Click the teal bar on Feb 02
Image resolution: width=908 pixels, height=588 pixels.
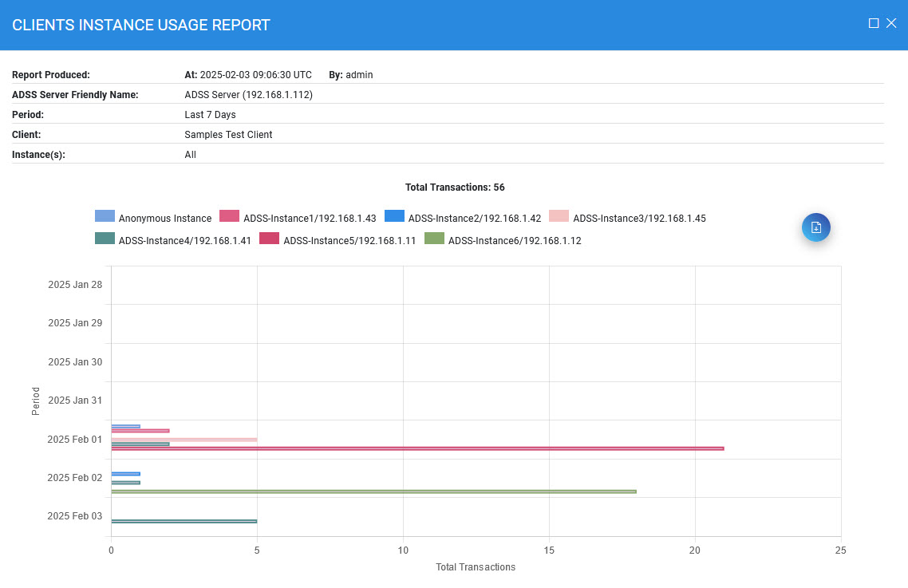(x=125, y=483)
